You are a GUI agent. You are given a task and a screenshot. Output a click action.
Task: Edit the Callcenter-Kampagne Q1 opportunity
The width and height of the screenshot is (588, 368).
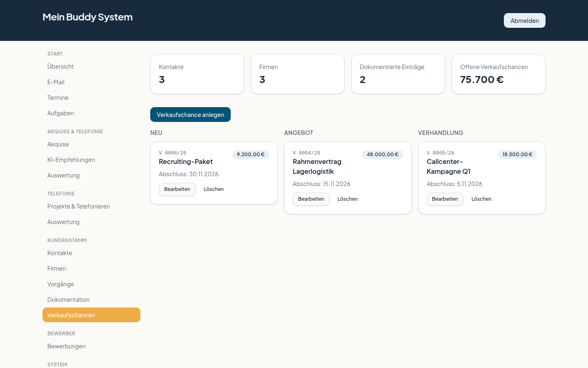click(x=445, y=199)
